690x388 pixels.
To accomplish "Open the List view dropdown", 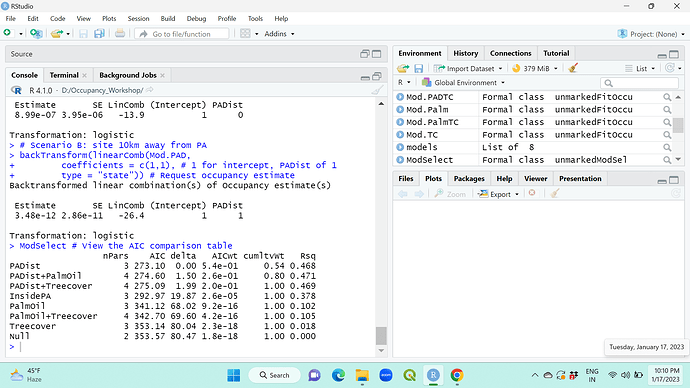I will [x=640, y=69].
